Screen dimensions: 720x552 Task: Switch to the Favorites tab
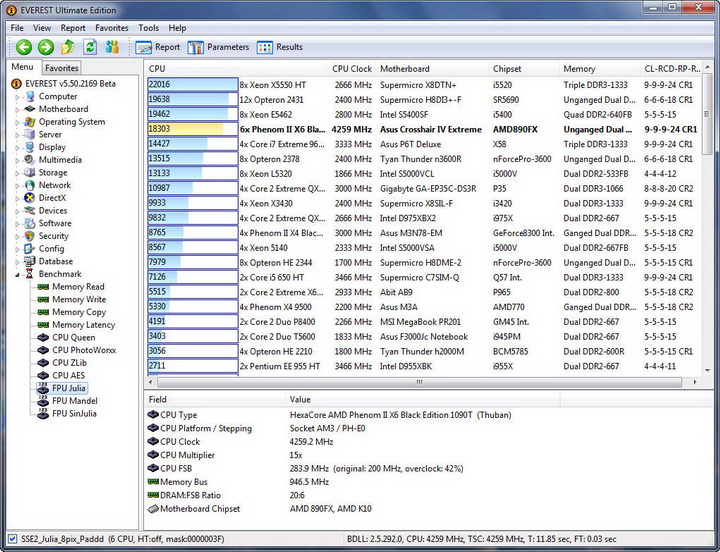point(62,68)
